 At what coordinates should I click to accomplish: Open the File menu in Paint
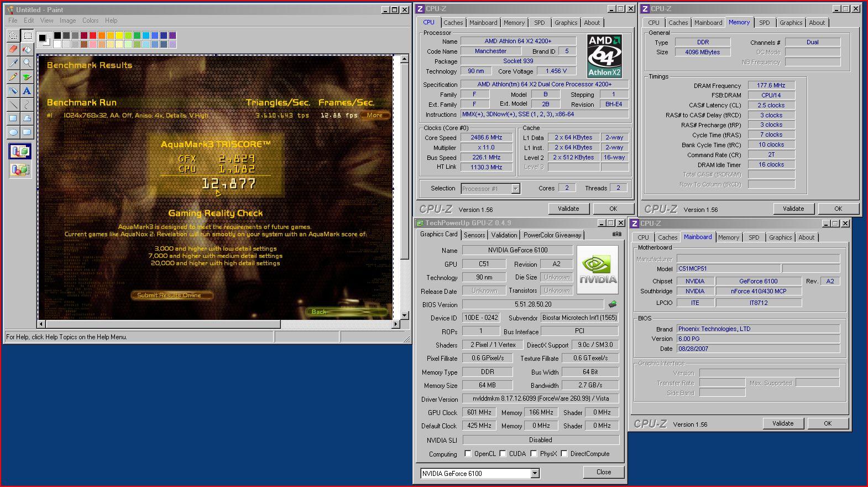click(13, 20)
